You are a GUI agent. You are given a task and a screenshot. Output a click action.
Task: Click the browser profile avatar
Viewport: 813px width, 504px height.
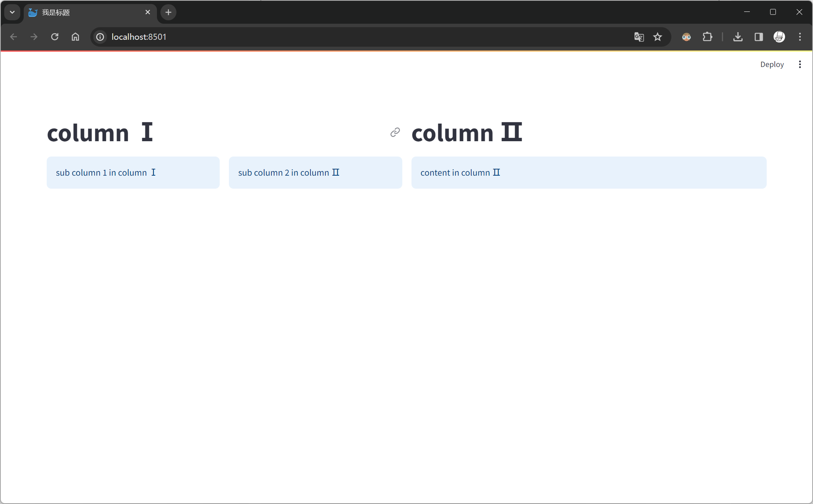[779, 37]
